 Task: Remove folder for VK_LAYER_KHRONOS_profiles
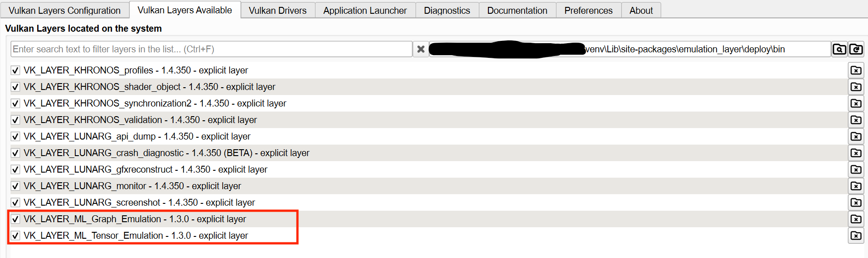[x=856, y=70]
